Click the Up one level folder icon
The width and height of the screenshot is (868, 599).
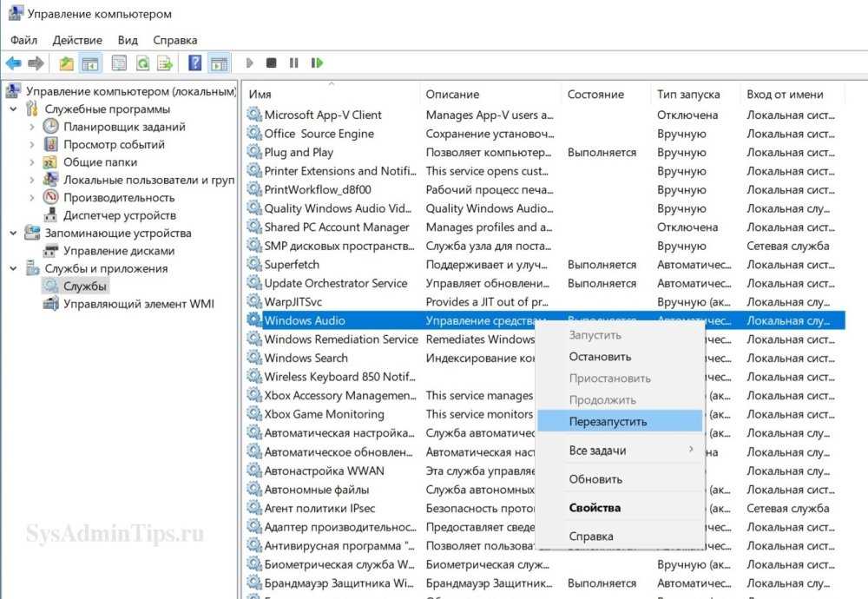[67, 63]
